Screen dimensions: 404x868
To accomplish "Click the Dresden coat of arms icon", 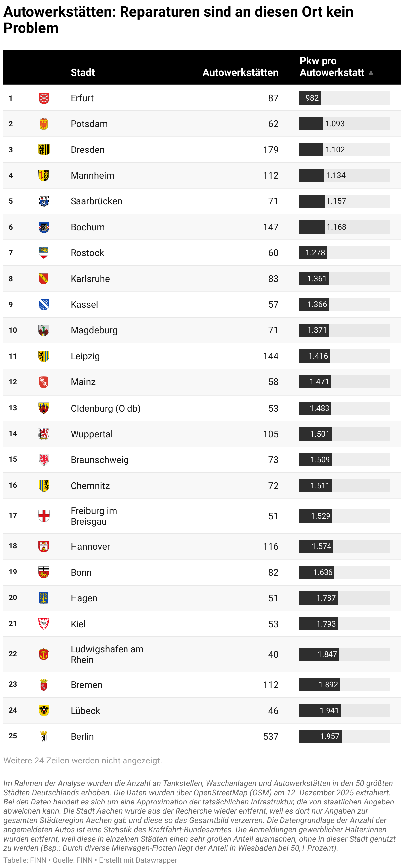I will (x=44, y=150).
